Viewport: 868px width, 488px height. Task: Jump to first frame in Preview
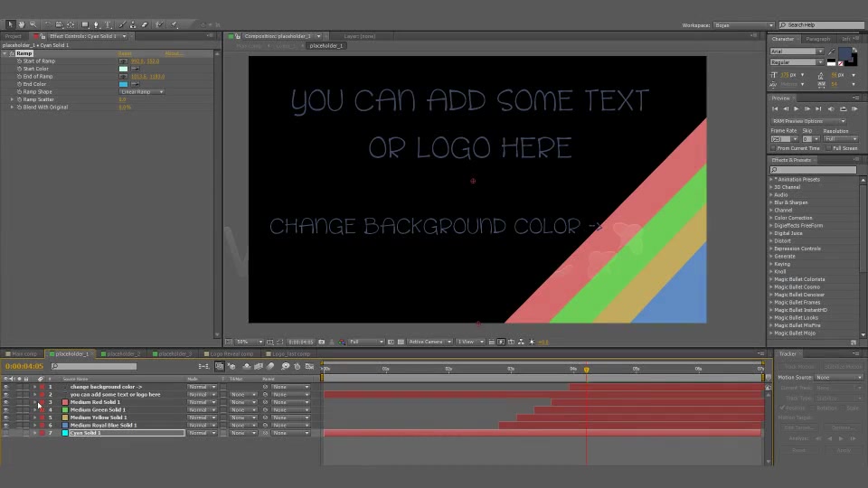pos(775,109)
